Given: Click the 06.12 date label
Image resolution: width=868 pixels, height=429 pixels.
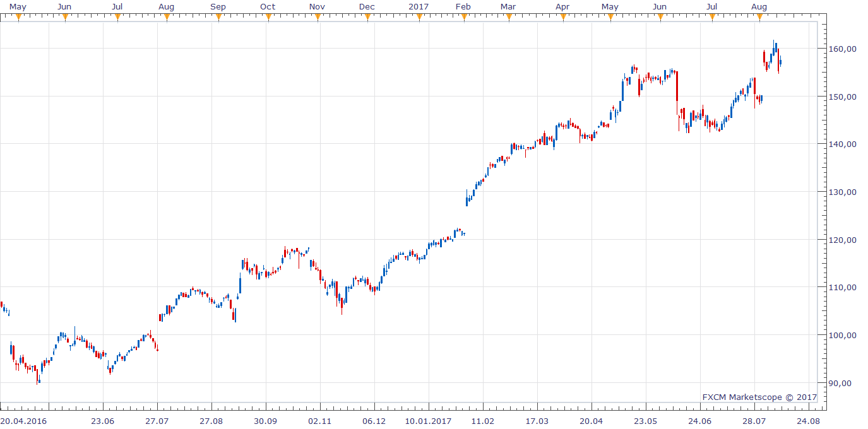Looking at the screenshot, I should tap(374, 421).
